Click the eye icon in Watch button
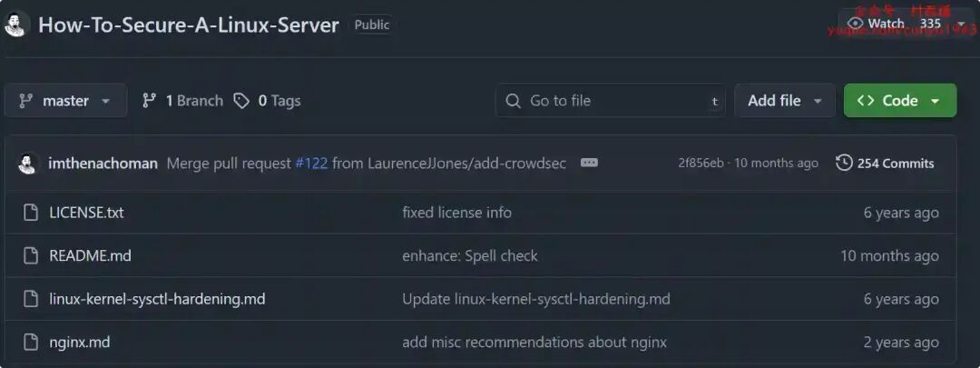Image resolution: width=980 pixels, height=368 pixels. [x=855, y=24]
